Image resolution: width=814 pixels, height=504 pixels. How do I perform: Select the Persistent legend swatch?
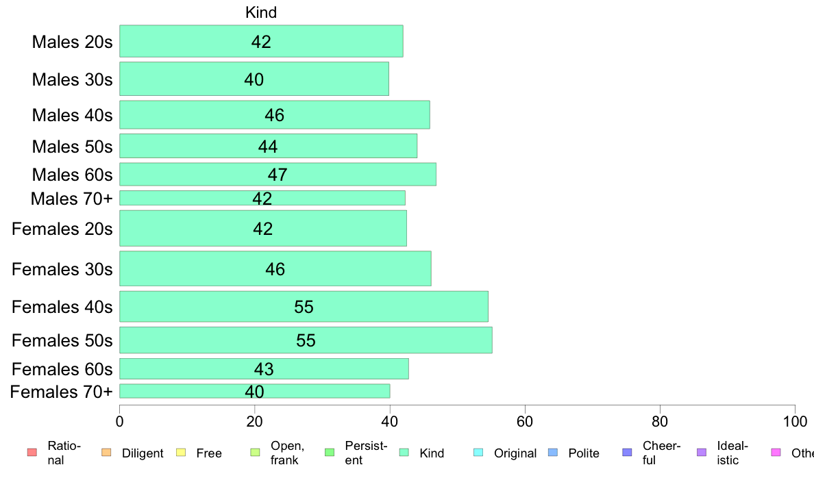[330, 453]
